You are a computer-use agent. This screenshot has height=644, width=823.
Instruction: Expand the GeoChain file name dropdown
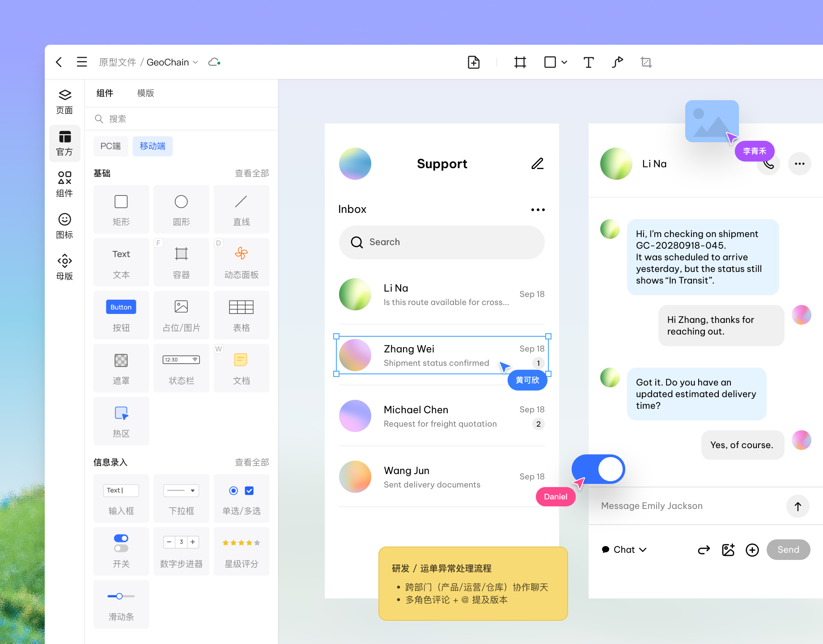pyautogui.click(x=195, y=63)
